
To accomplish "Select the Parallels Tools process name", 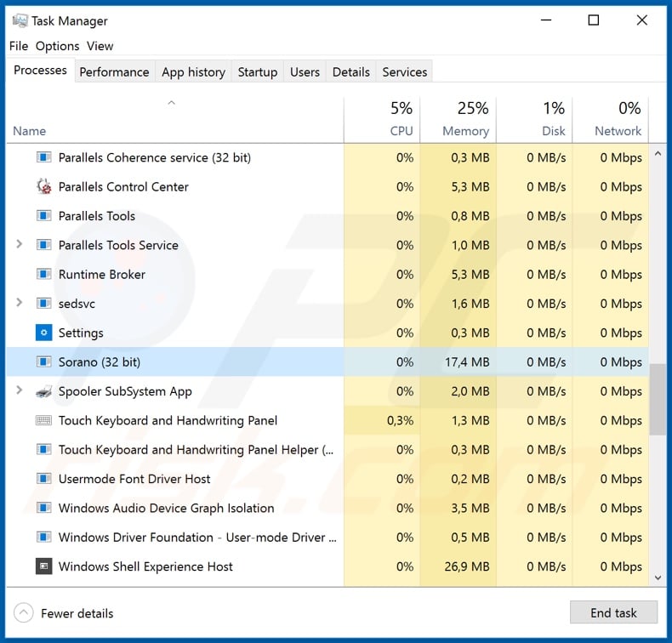I will [97, 216].
